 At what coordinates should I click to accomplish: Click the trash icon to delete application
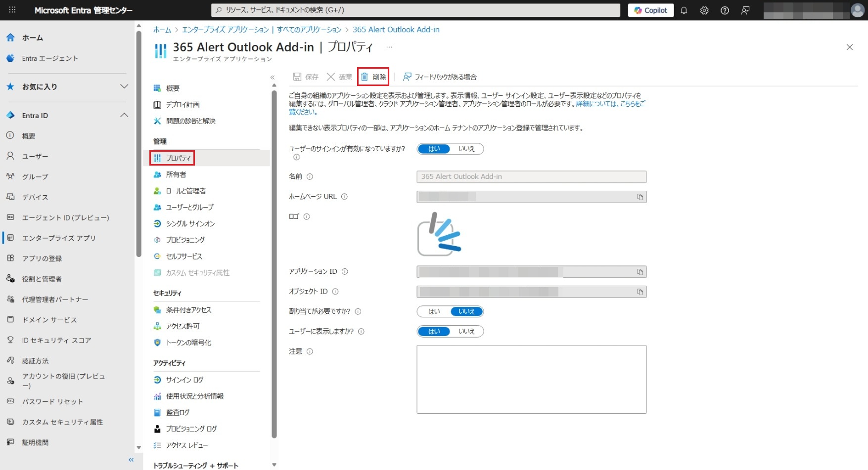click(365, 77)
